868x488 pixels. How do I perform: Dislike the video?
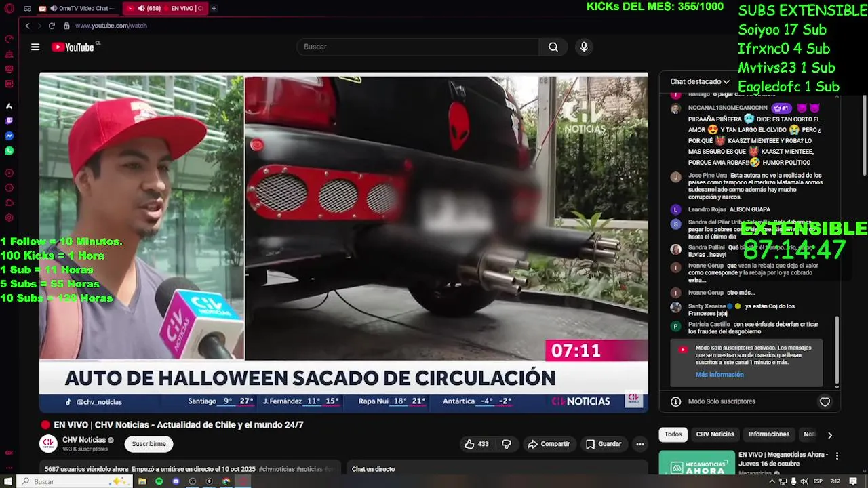click(x=506, y=444)
